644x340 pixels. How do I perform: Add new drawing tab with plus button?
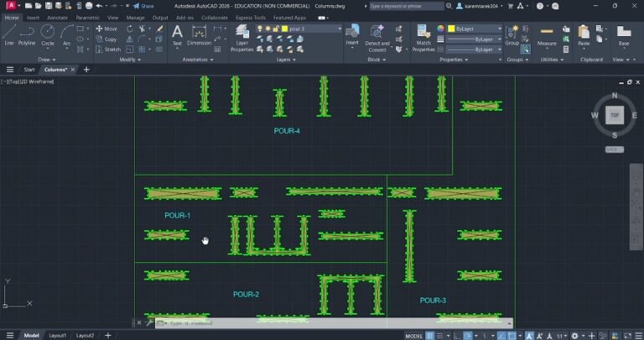pyautogui.click(x=86, y=70)
